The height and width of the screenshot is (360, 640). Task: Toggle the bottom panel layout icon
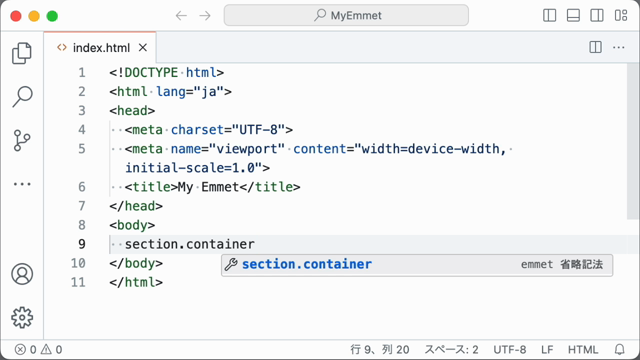(x=573, y=16)
